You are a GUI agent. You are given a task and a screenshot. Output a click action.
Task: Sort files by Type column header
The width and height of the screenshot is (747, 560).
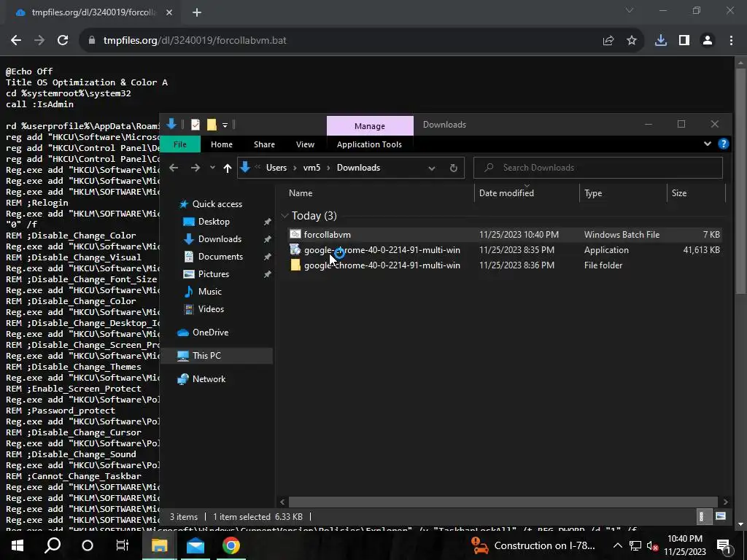point(593,192)
